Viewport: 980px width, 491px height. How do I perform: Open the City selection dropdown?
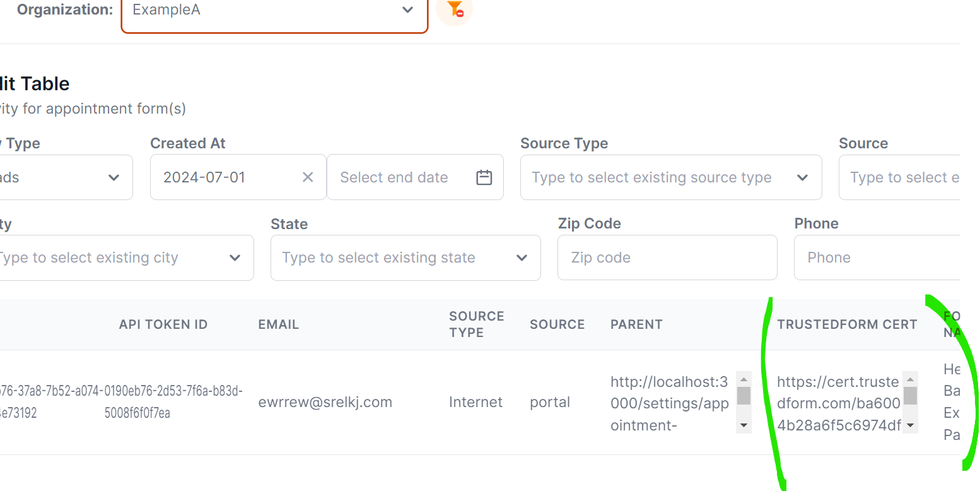(235, 257)
